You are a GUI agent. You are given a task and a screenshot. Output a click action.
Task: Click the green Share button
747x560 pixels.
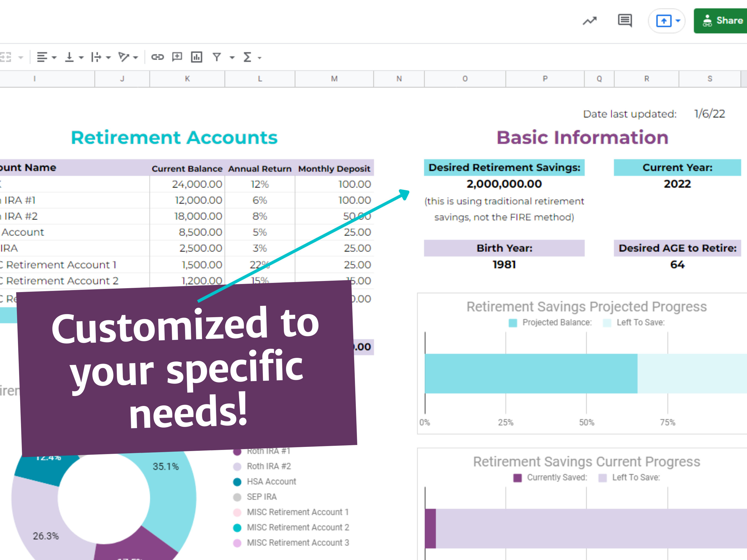click(x=726, y=20)
